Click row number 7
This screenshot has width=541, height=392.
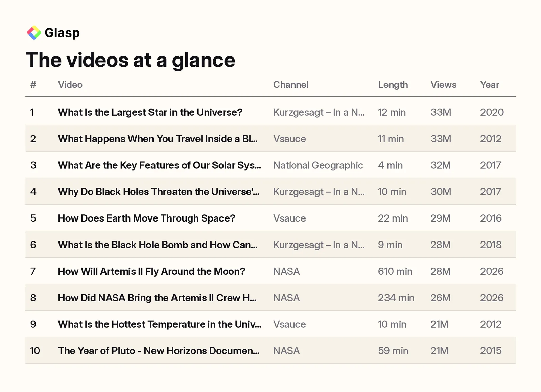[x=33, y=271]
